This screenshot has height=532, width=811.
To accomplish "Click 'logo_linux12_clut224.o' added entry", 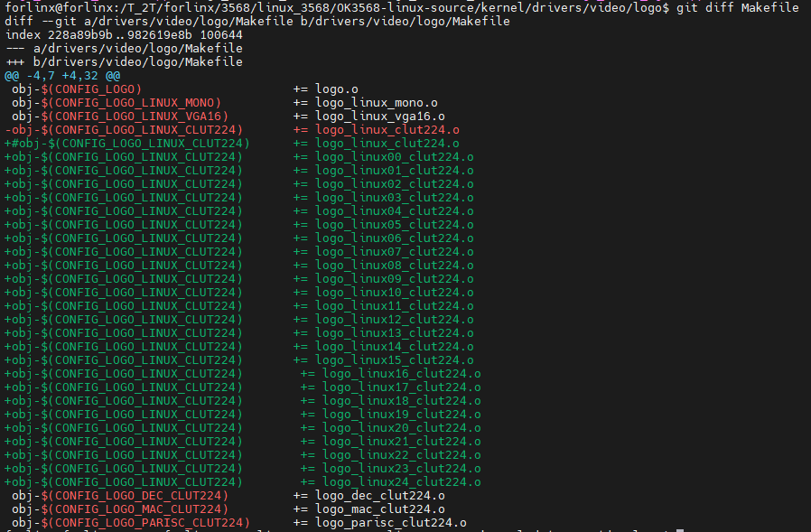I will pyautogui.click(x=394, y=319).
